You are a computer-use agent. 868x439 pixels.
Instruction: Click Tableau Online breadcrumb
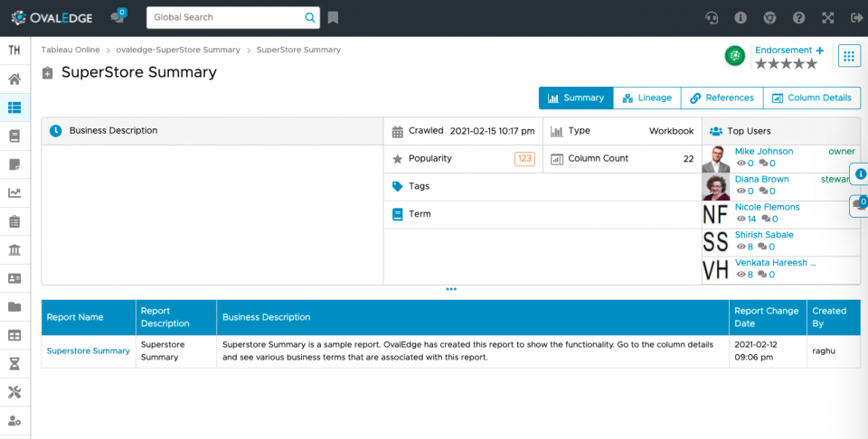[x=71, y=50]
